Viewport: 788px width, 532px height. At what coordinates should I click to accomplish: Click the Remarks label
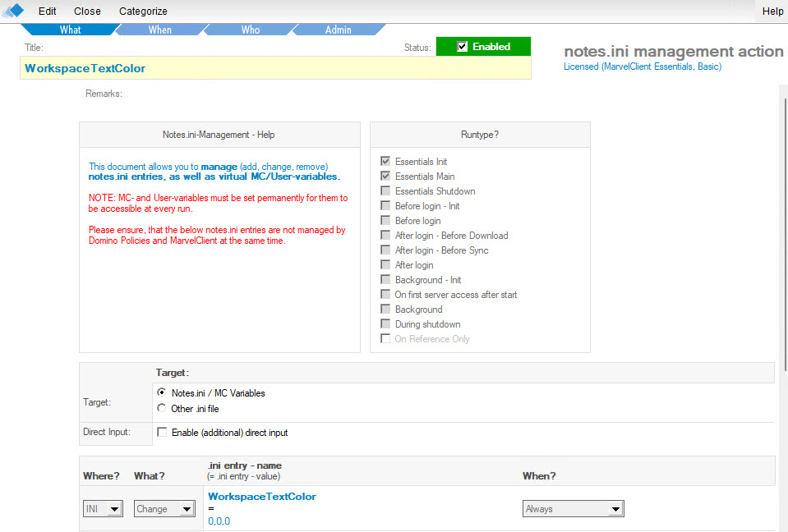104,94
